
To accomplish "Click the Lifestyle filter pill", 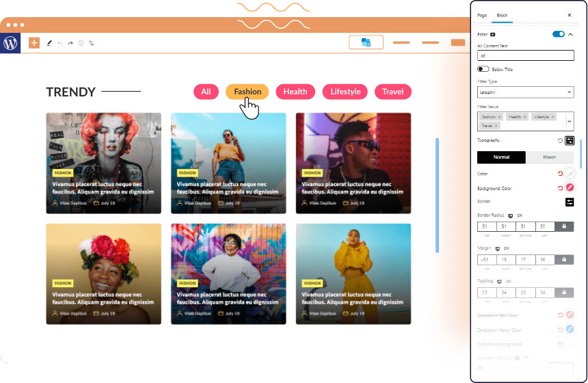I will point(345,92).
